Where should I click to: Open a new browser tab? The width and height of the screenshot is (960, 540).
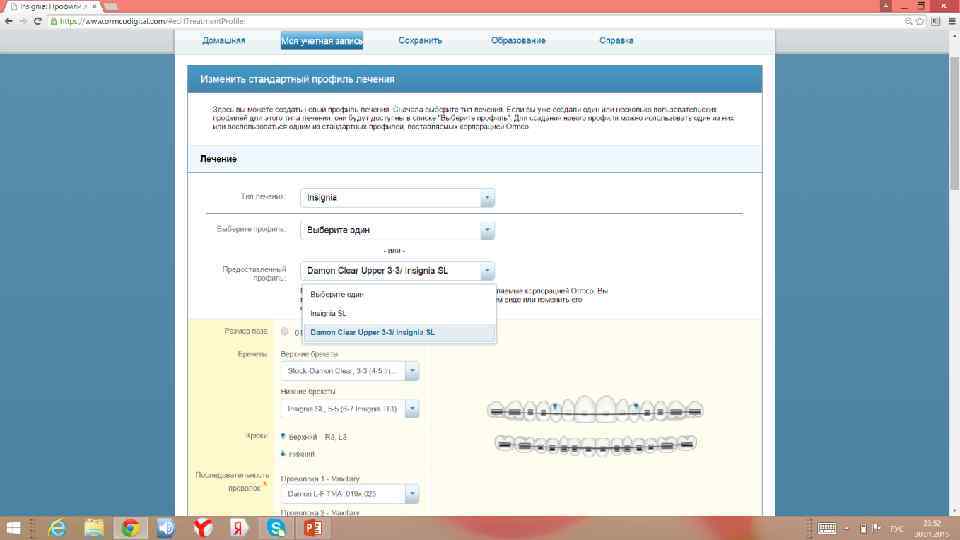(111, 6)
